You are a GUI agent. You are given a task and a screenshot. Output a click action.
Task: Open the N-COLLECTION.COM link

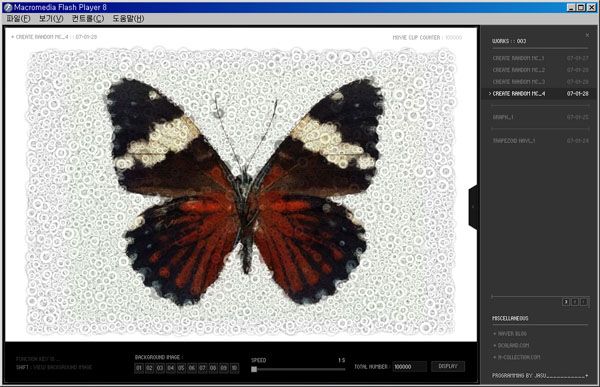[517, 358]
